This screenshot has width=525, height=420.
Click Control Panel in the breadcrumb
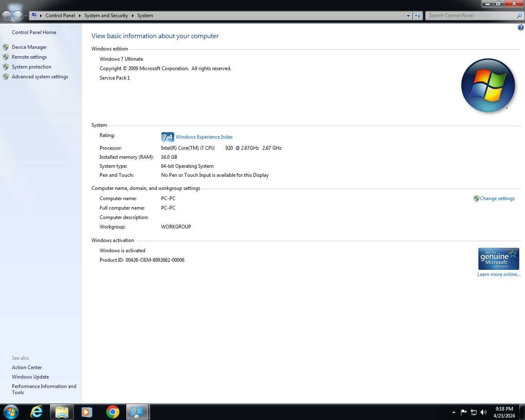pyautogui.click(x=60, y=16)
